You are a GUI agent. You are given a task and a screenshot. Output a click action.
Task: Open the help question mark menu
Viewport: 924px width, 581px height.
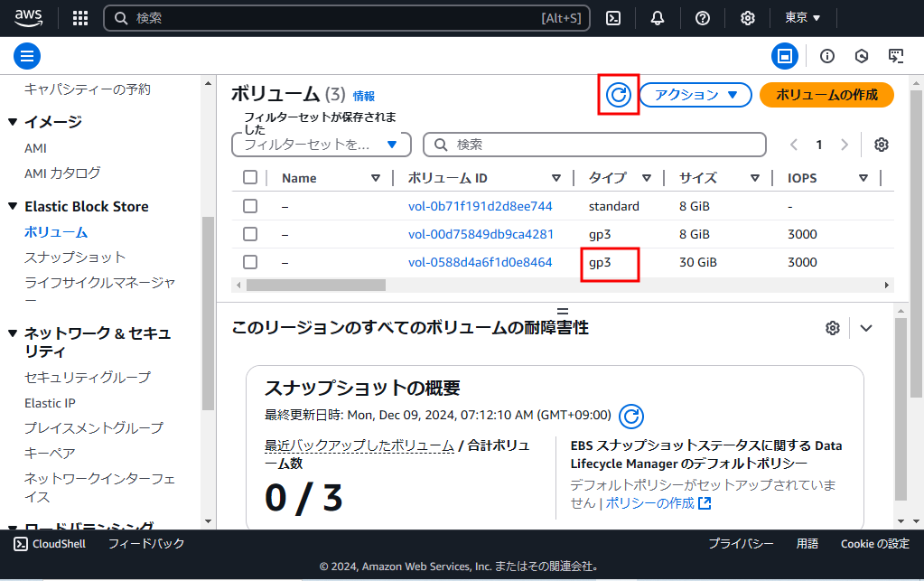point(703,18)
